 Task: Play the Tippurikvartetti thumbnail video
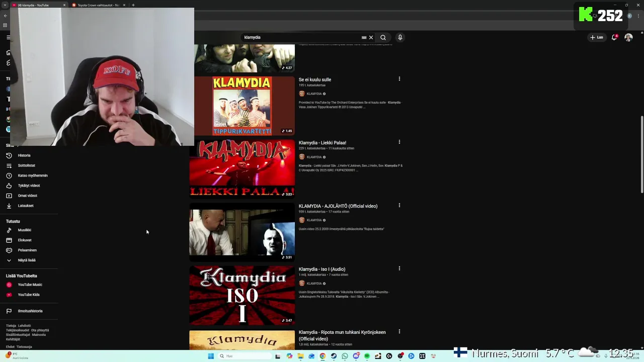coord(242,106)
